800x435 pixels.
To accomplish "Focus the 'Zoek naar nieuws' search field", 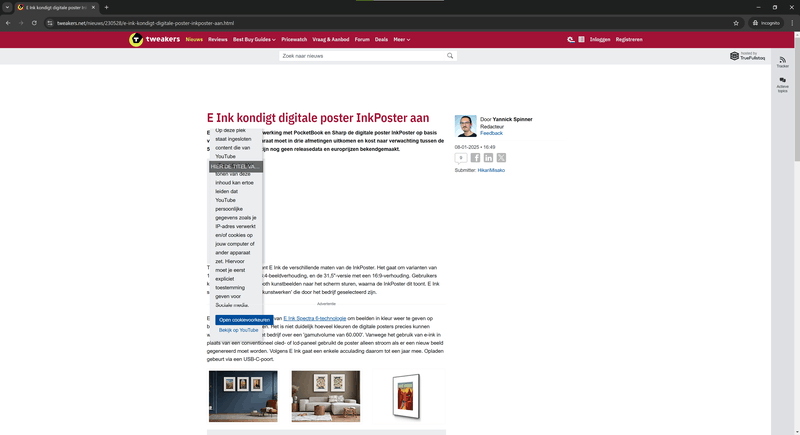I will coord(362,56).
